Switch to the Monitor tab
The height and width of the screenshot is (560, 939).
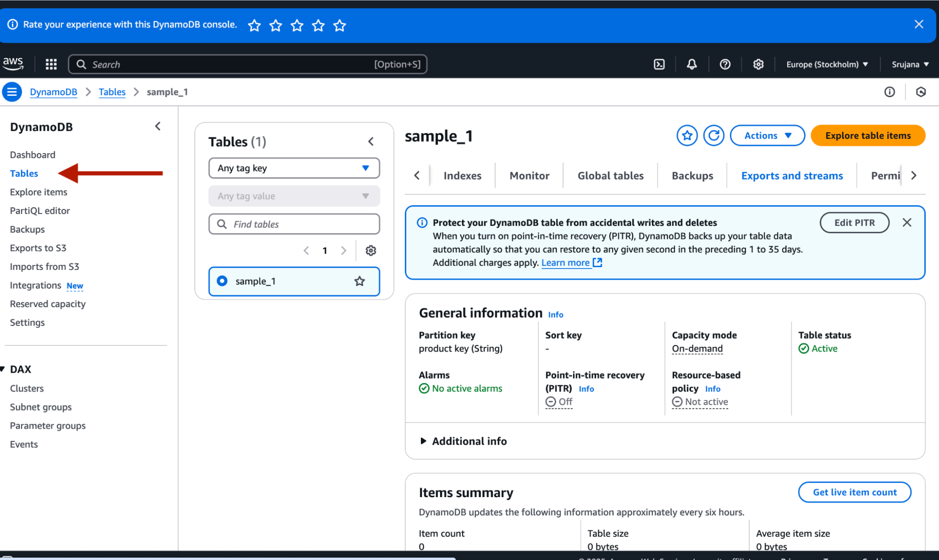tap(529, 176)
